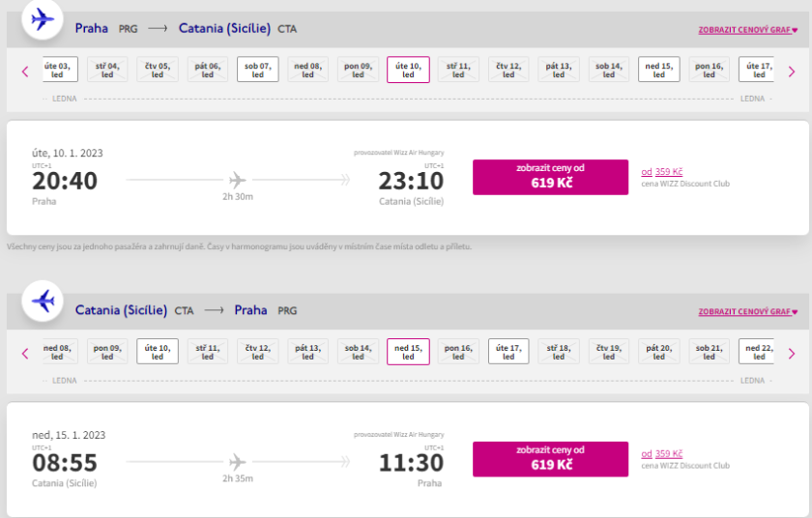Screen dimensions: 812x518
Task: Go to previous outbound dates arrow
Action: 25,71
